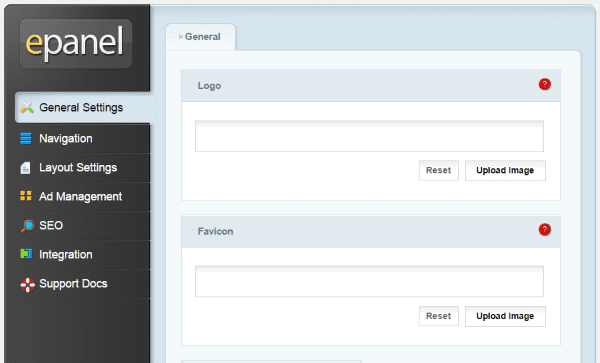Click the Favicon URL input field

369,282
